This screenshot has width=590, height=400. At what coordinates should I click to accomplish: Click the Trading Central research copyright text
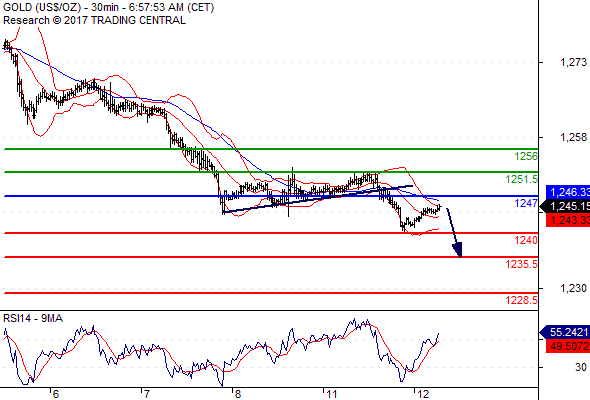click(94, 20)
